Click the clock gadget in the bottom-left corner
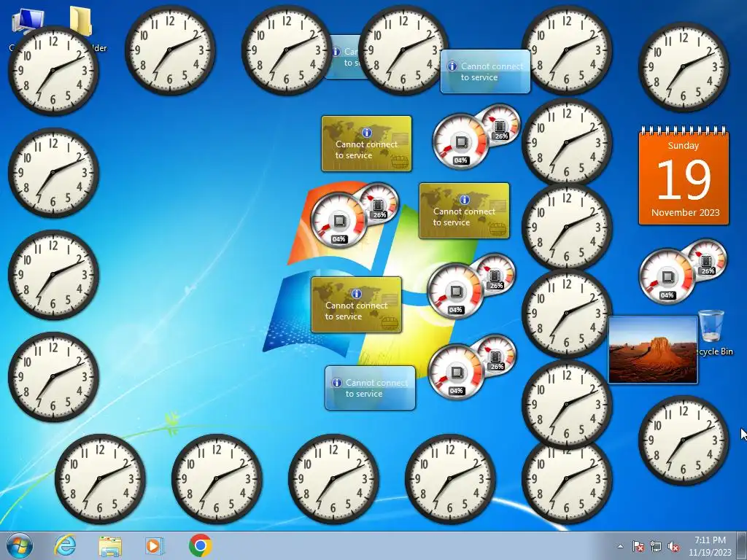 coord(100,478)
